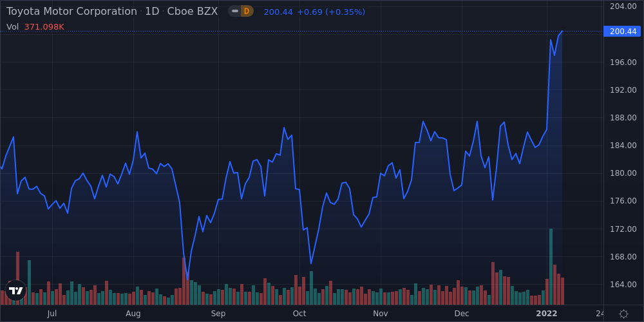644x322 pixels.
Task: Open the TradingView logo link
Action: (x=16, y=291)
